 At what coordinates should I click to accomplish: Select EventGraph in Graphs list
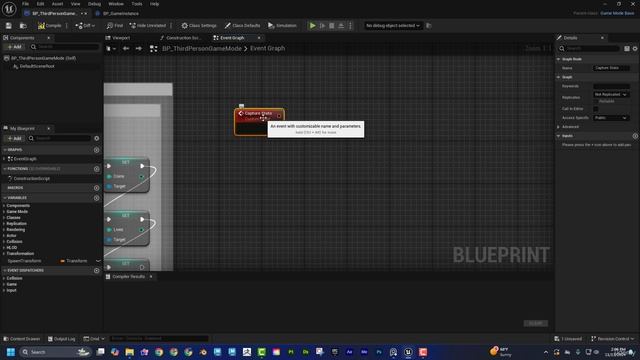click(24, 159)
